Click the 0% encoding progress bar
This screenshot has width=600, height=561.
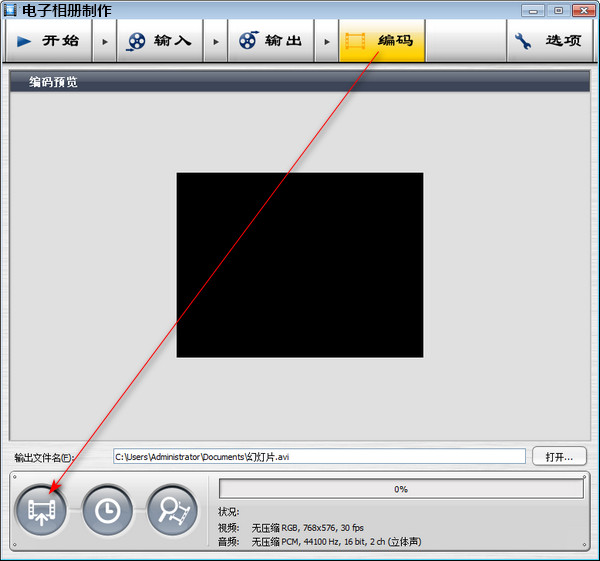point(401,489)
